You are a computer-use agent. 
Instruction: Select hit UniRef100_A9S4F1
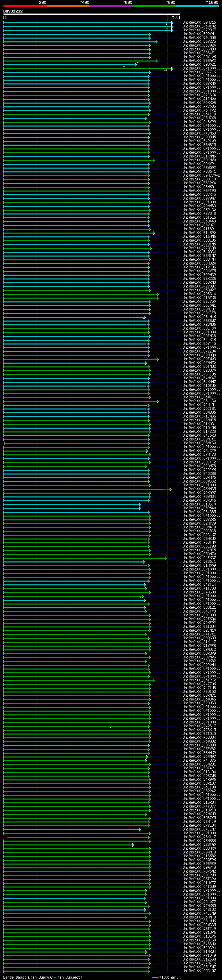point(199,53)
